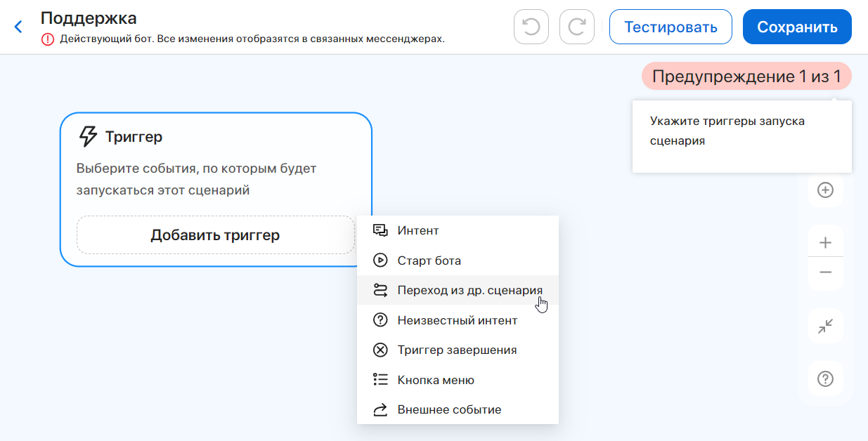Click the back arrow near Поддержка title
Screen dimensions: 868x441
pos(18,26)
